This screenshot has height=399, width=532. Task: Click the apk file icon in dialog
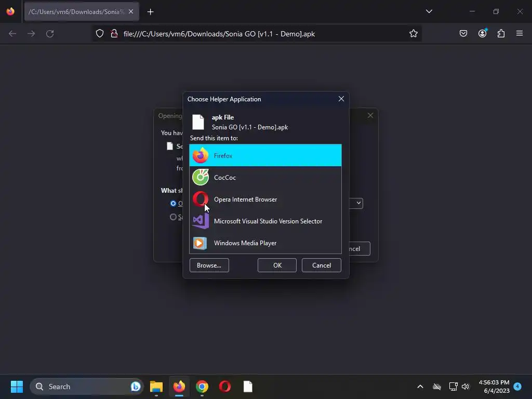pos(198,122)
